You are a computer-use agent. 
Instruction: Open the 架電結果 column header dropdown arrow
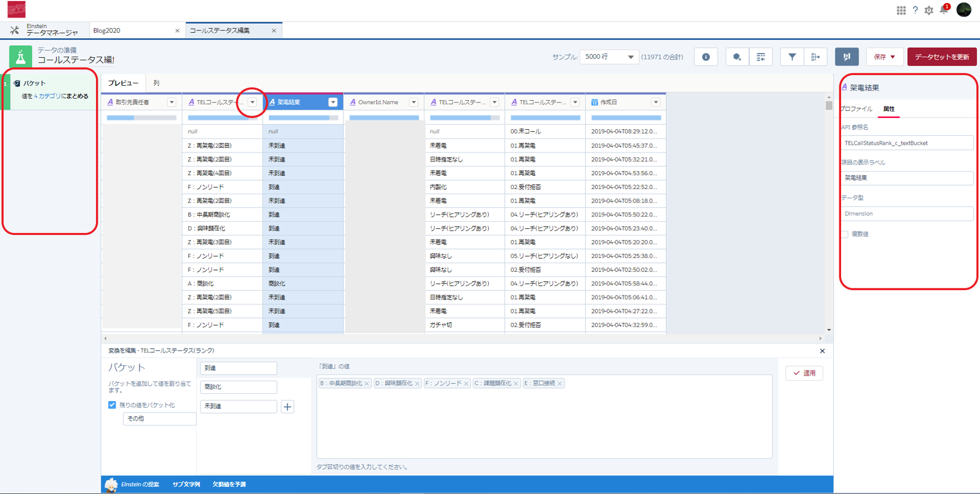(x=333, y=102)
